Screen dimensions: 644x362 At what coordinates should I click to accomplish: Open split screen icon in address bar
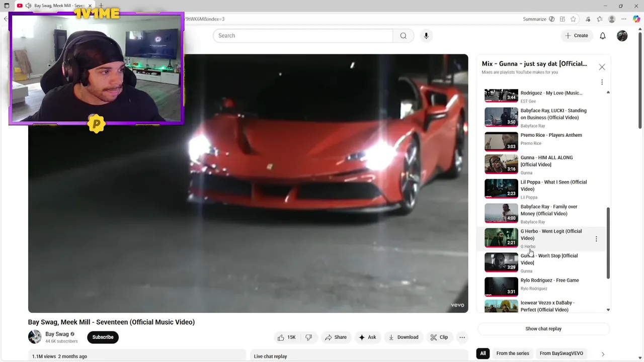pos(562,19)
